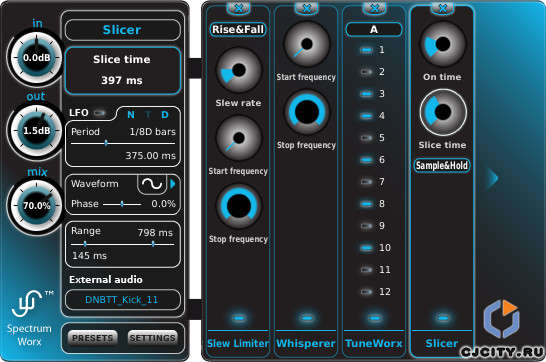The height and width of the screenshot is (362, 546).
Task: Select the D period mode tab
Action: point(165,115)
